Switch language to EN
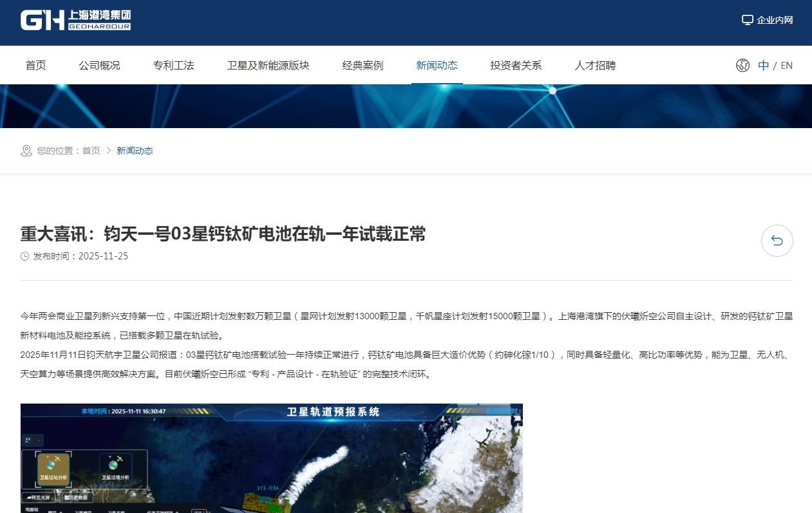This screenshot has width=812, height=513. (787, 65)
